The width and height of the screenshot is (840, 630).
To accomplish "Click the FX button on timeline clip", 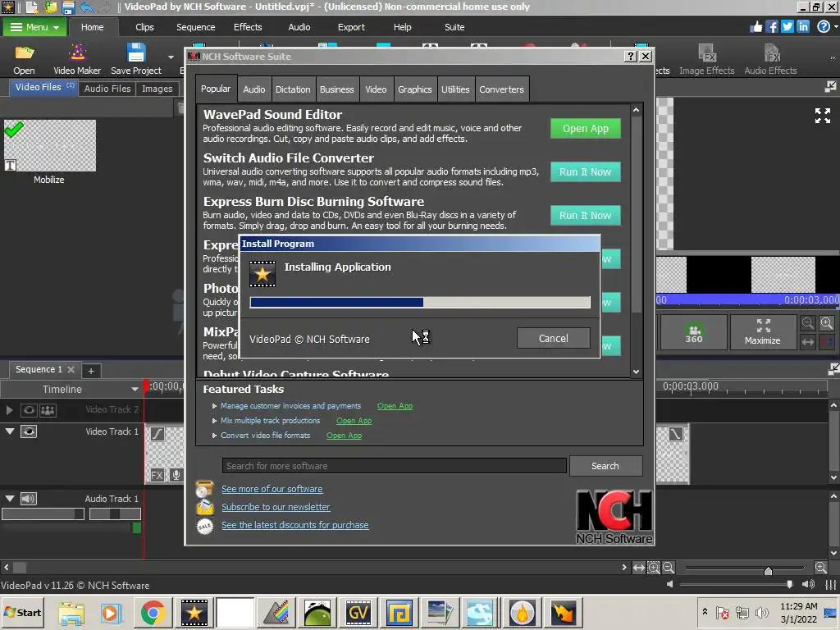I will click(157, 475).
